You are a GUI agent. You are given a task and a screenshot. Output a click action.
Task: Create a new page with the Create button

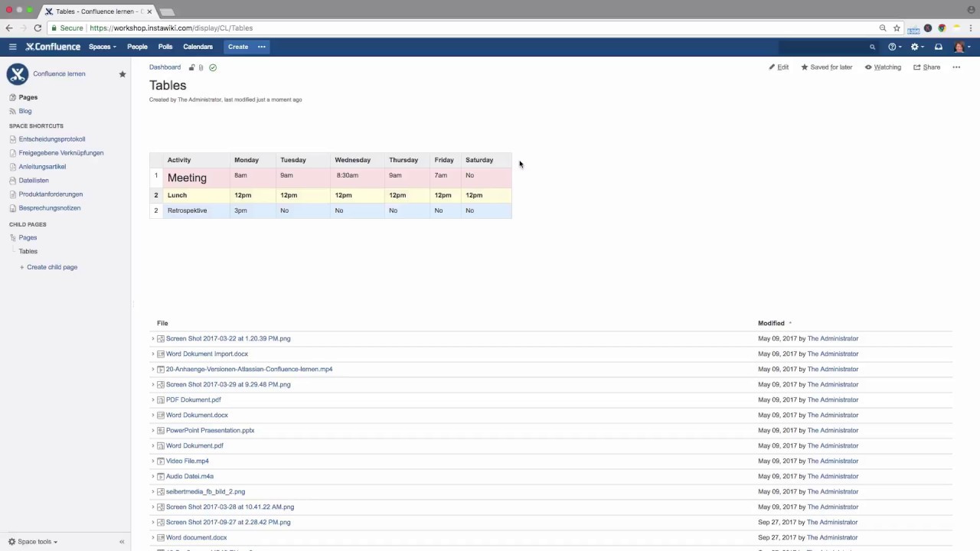tap(237, 47)
